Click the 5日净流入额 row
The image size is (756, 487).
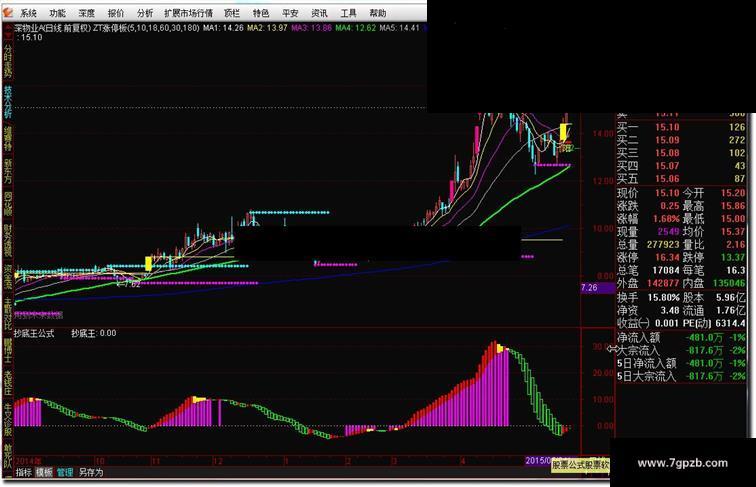tap(681, 364)
